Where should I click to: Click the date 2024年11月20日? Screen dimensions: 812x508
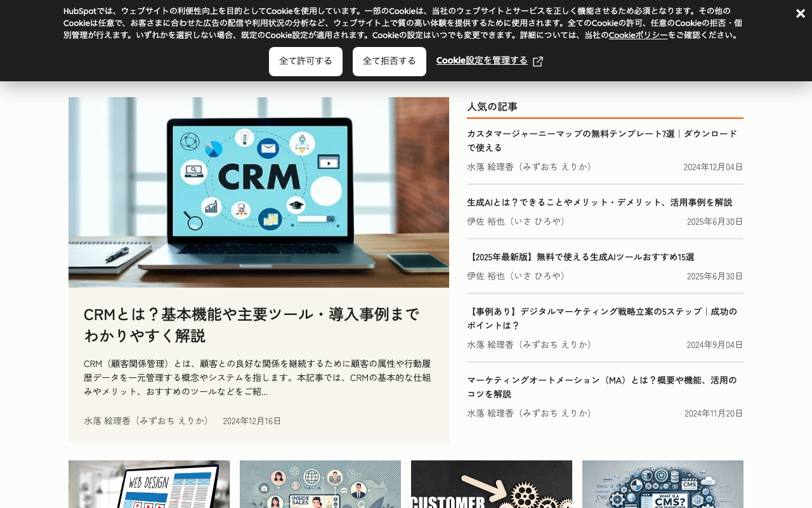tap(714, 413)
